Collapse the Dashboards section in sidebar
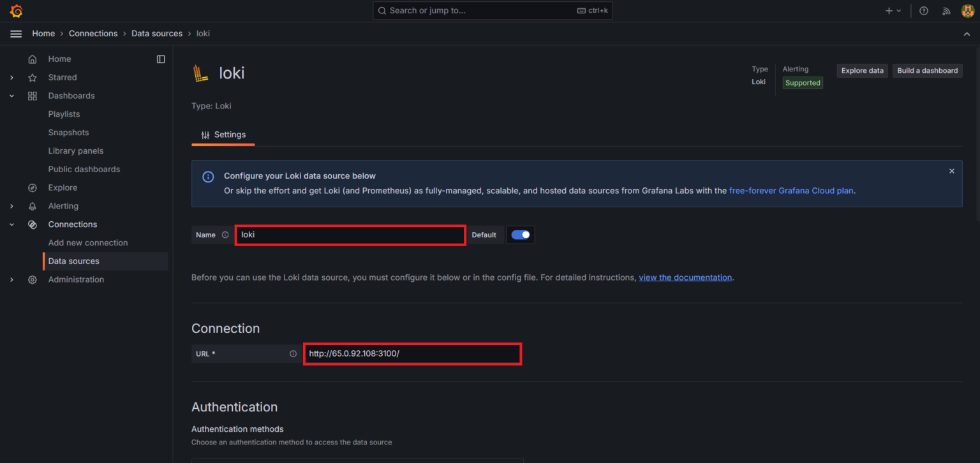Viewport: 980px width, 463px height. 11,95
